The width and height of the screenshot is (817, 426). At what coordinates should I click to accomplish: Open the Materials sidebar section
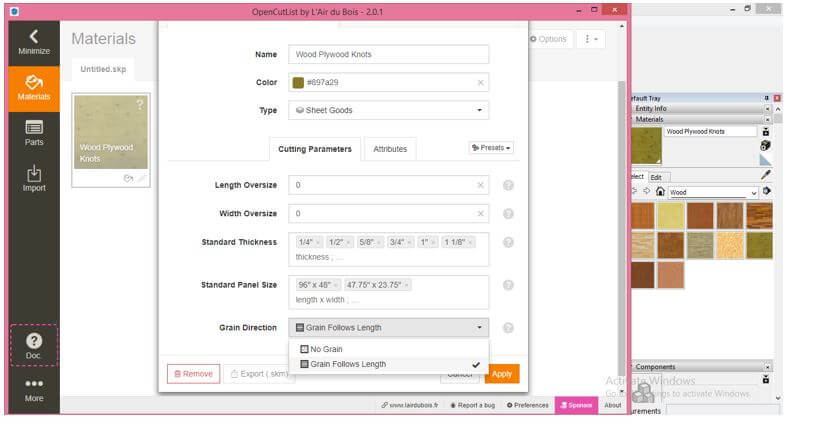click(x=34, y=89)
